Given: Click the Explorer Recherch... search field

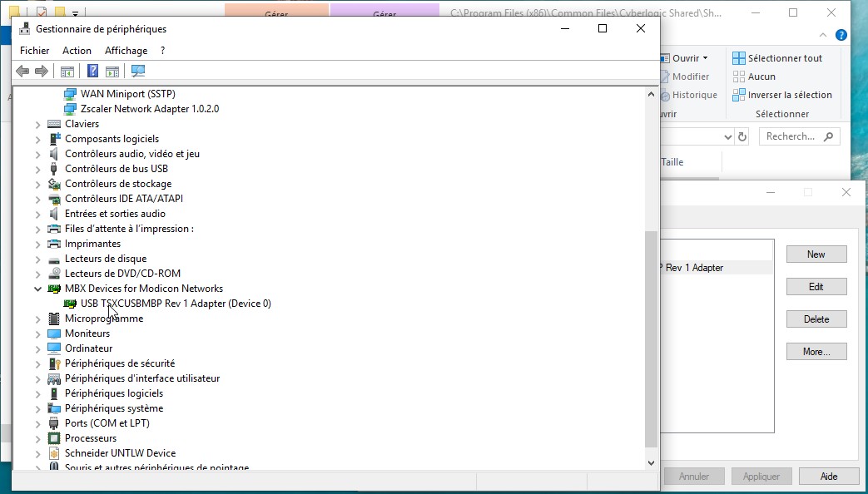Looking at the screenshot, I should (x=800, y=136).
